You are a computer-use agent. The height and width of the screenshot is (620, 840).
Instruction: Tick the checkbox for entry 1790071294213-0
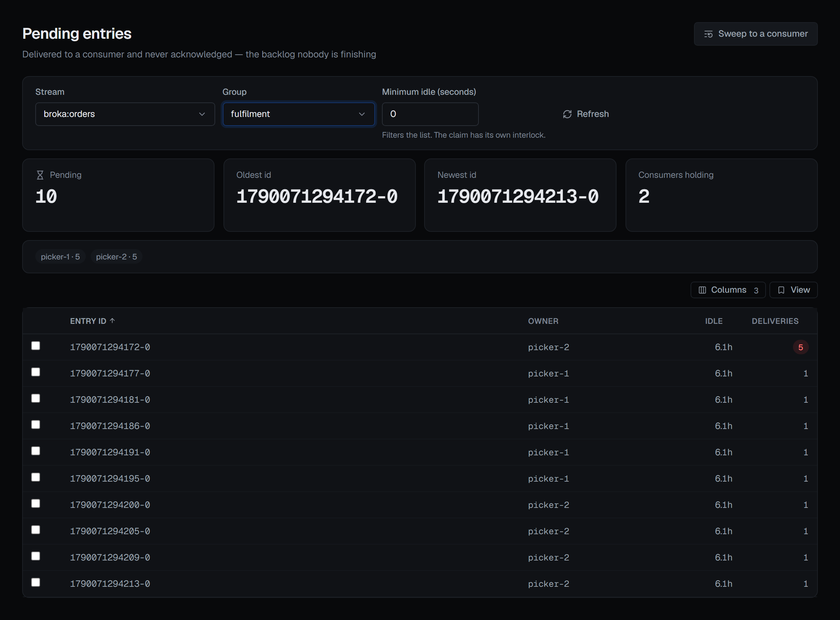click(x=36, y=582)
